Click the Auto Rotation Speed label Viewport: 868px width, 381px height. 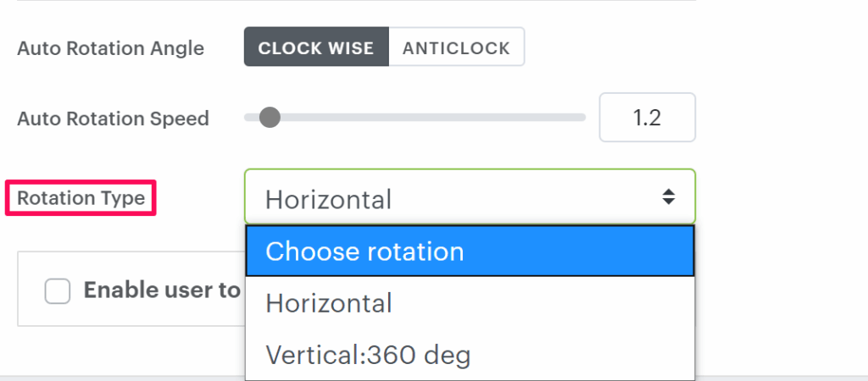coord(113,118)
